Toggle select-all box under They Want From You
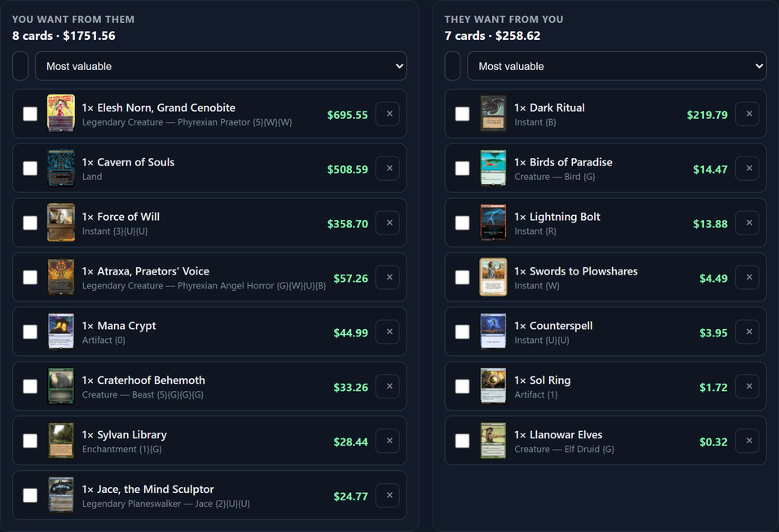 [452, 66]
